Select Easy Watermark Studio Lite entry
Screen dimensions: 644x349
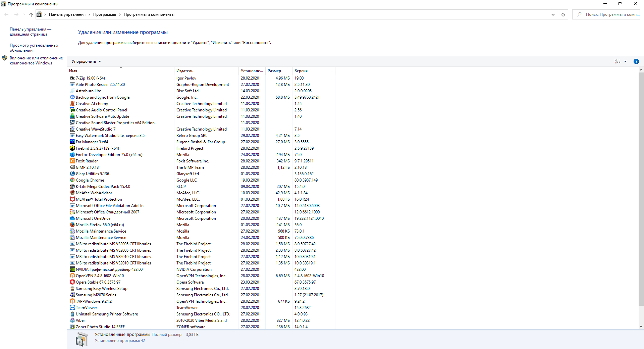[x=201, y=136]
